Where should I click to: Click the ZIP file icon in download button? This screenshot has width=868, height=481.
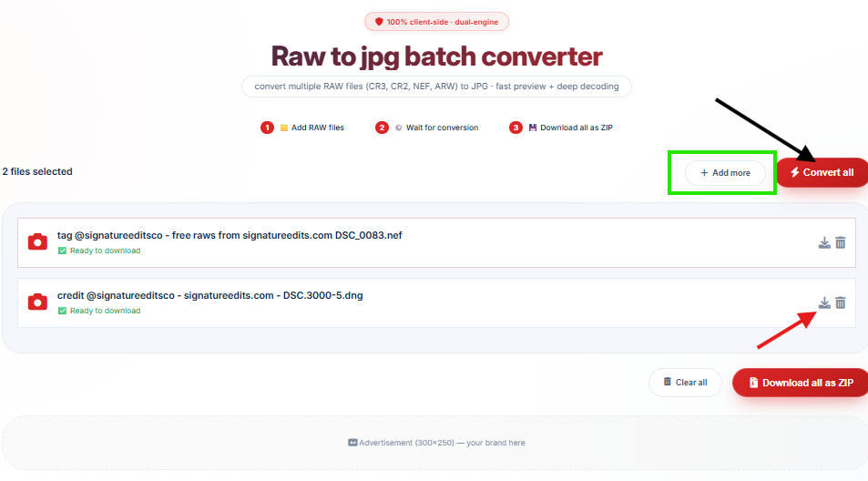753,383
